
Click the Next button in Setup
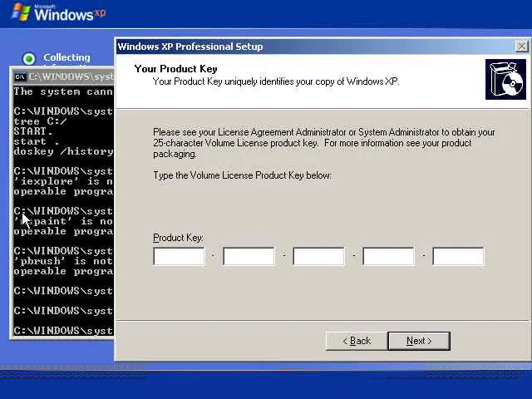point(419,341)
